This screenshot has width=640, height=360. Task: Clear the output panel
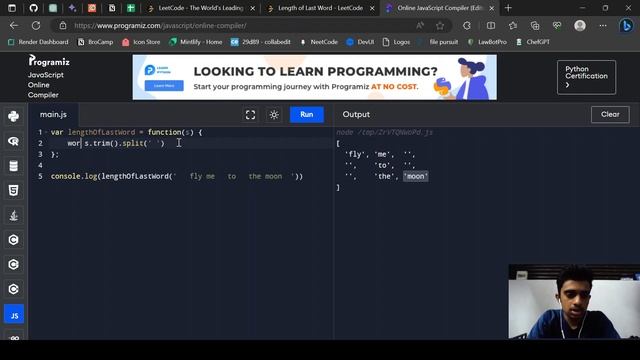coord(610,115)
